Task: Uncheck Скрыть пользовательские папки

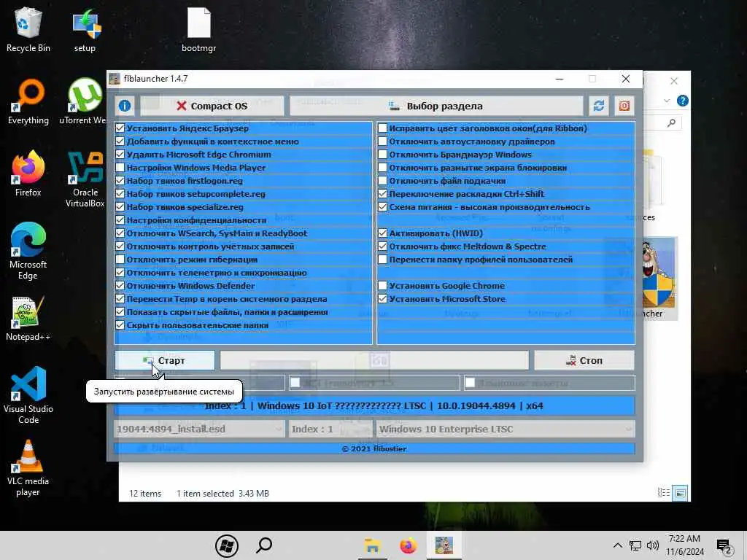Action: coord(120,325)
